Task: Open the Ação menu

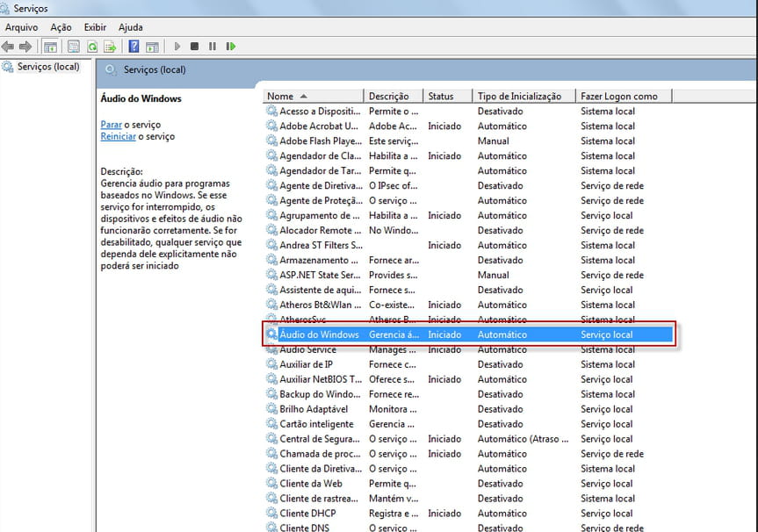Action: 61,27
